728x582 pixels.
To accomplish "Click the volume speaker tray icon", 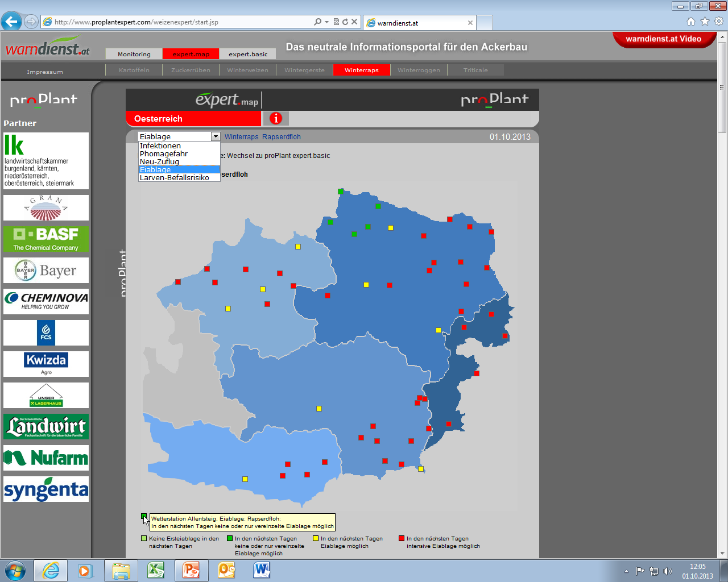I will (668, 571).
